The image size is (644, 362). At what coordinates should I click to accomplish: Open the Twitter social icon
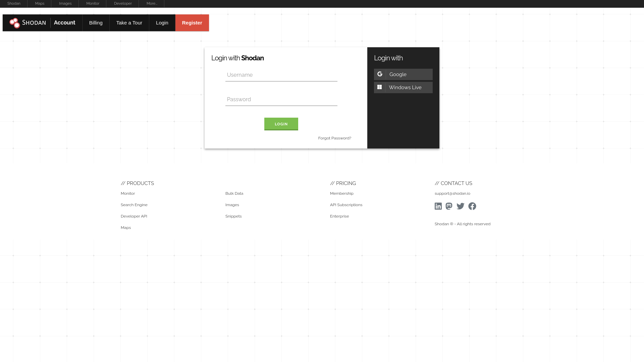[x=461, y=206]
